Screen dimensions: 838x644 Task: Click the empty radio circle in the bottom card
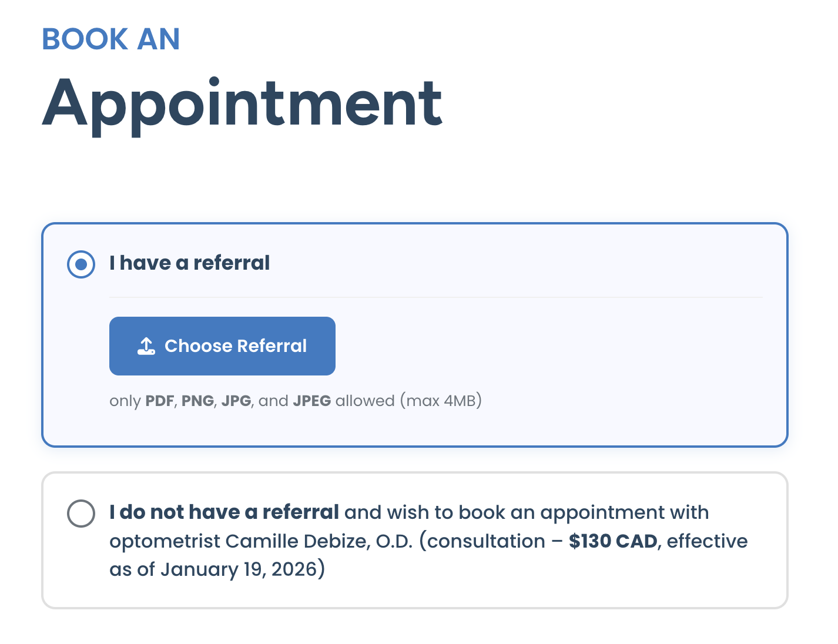point(81,512)
